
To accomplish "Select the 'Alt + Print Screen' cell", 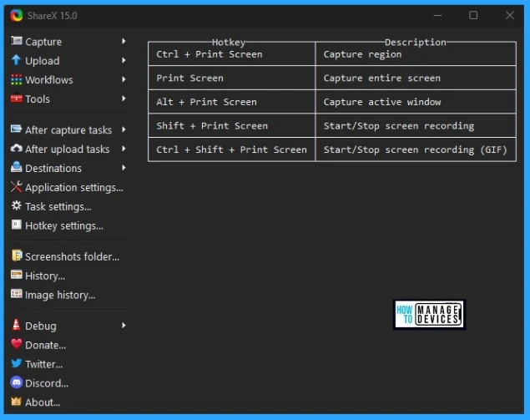I will click(231, 102).
